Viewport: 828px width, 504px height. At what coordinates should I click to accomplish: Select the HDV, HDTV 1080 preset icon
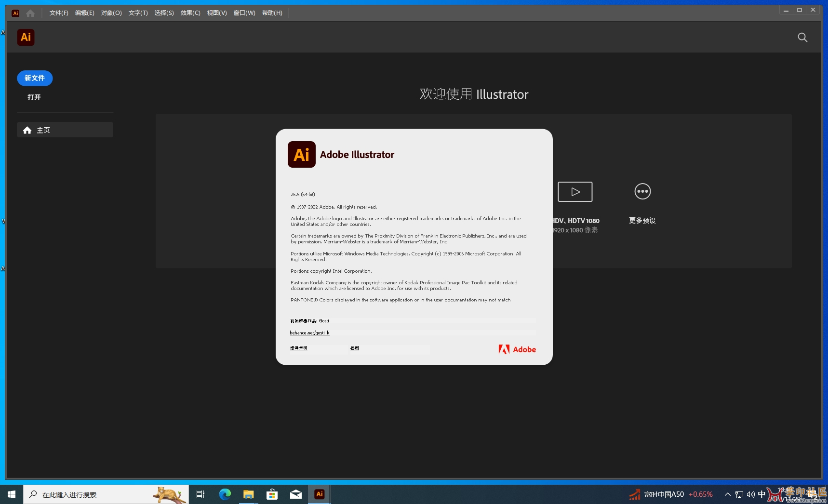click(x=575, y=192)
